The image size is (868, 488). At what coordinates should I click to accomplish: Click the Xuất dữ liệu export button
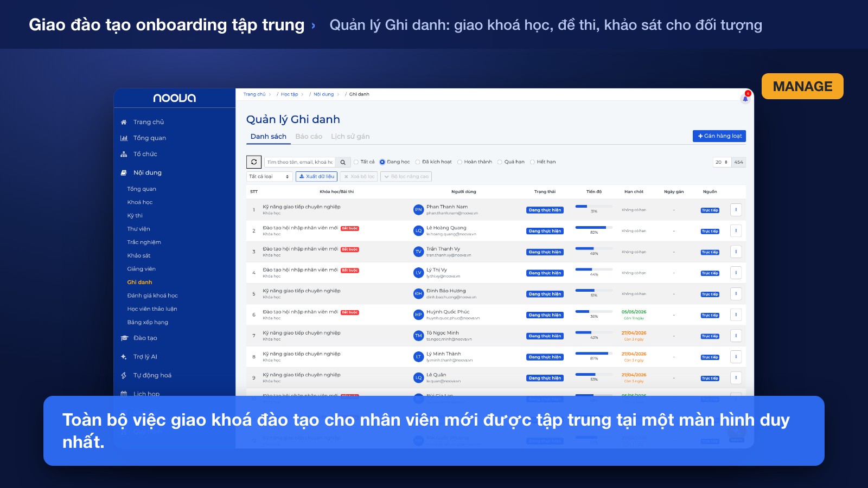317,176
